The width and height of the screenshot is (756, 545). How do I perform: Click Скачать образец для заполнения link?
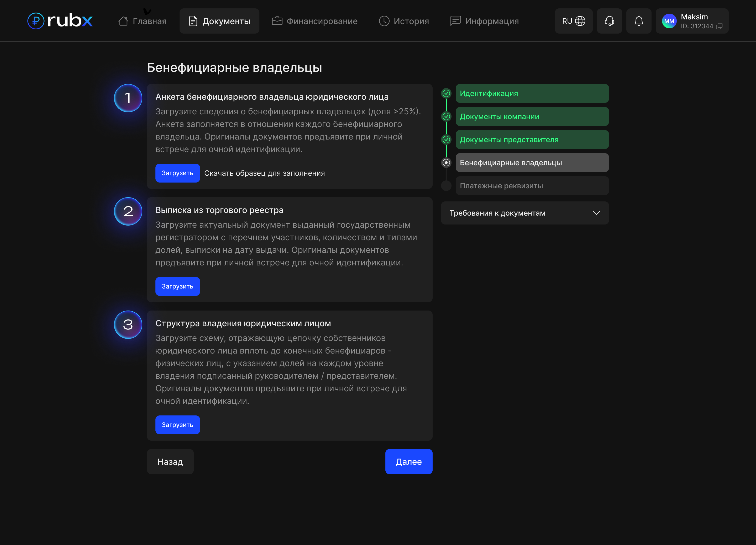click(264, 173)
